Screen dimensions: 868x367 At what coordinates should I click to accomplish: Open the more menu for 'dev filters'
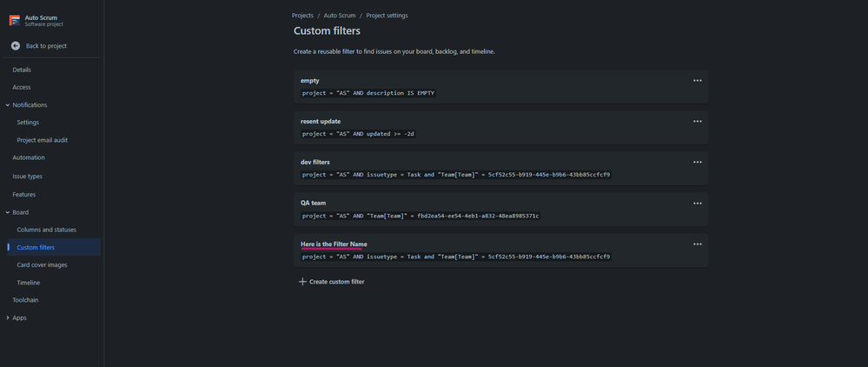click(x=698, y=163)
